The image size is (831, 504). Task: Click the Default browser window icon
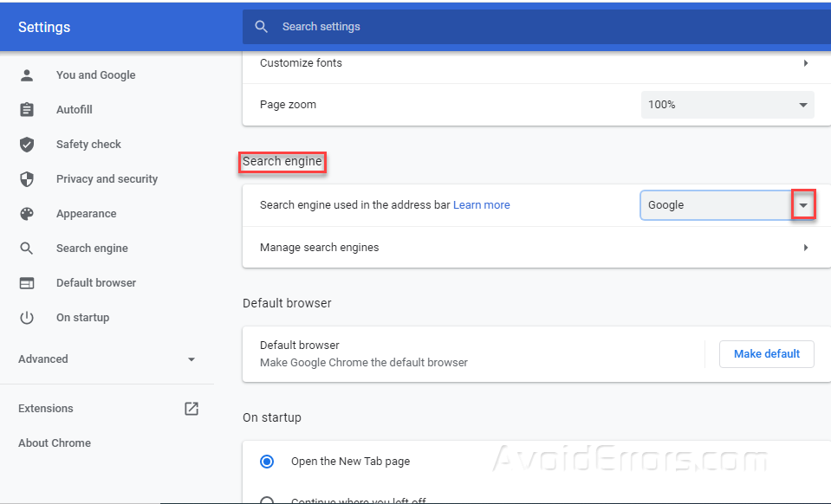tap(27, 283)
